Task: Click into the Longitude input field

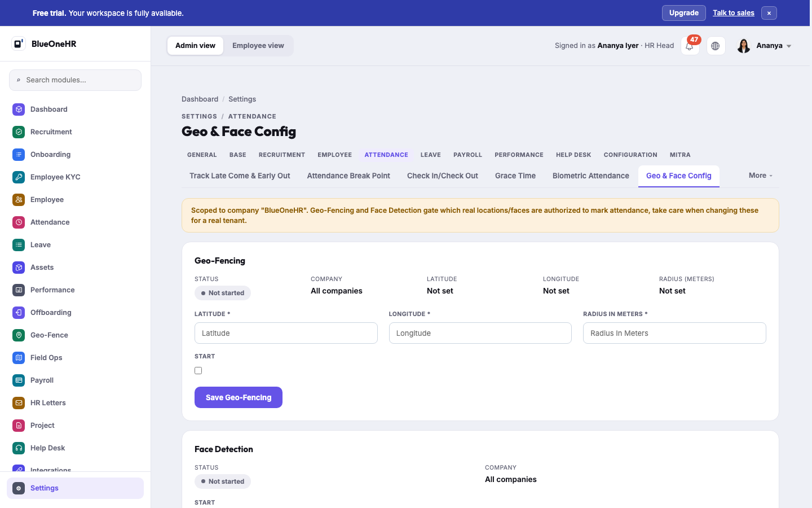Action: pos(480,333)
